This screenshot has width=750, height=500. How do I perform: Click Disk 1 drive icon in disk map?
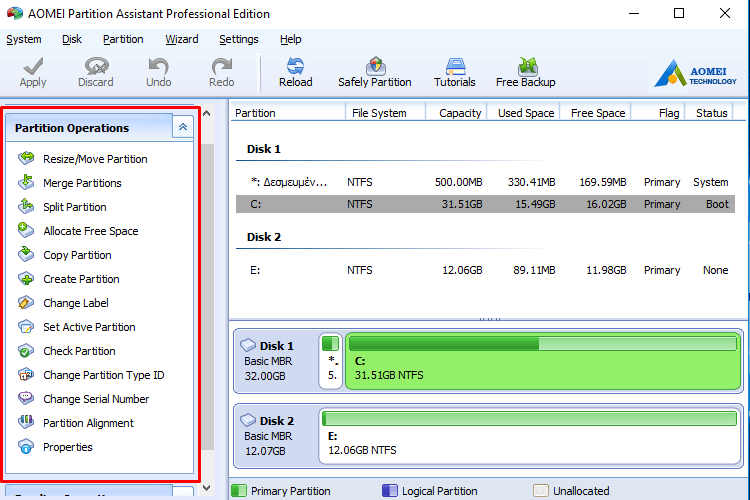click(248, 345)
